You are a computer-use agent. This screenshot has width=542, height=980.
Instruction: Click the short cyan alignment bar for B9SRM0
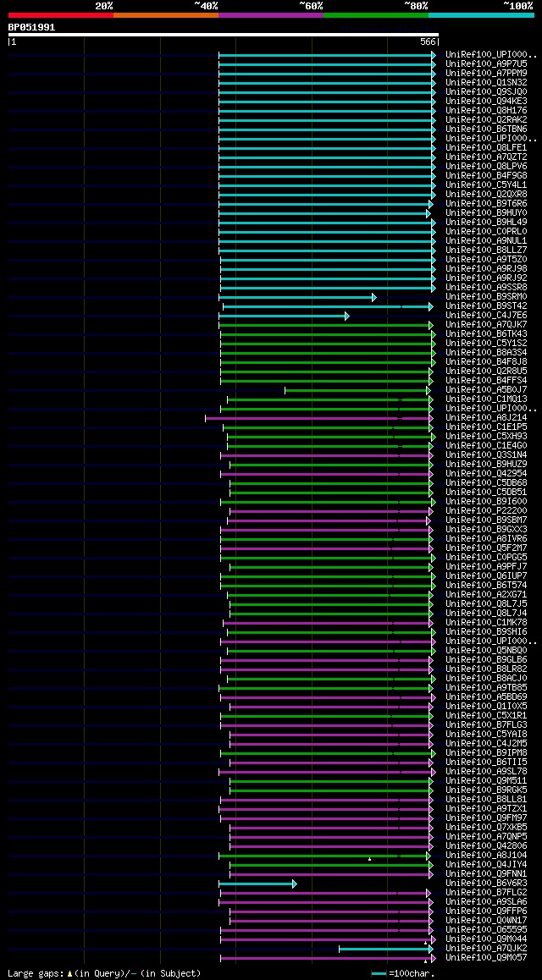[297, 297]
